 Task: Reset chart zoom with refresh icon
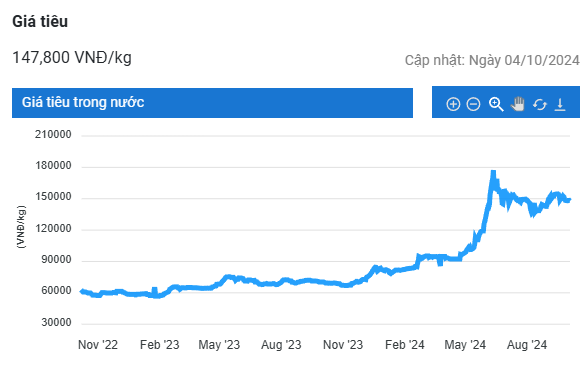point(539,104)
